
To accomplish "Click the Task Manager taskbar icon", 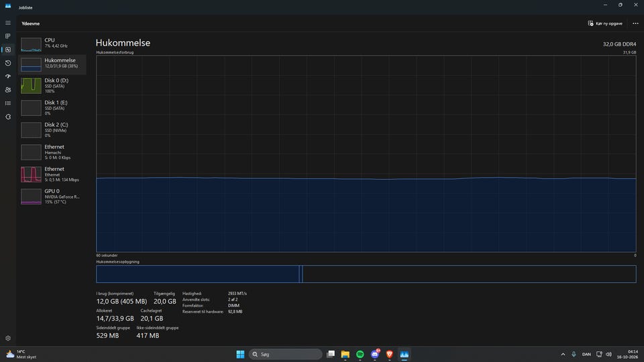I will pyautogui.click(x=405, y=354).
